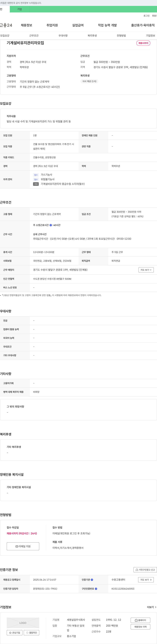
Task: Open the company 홈페이지 button
Action: pos(140,620)
